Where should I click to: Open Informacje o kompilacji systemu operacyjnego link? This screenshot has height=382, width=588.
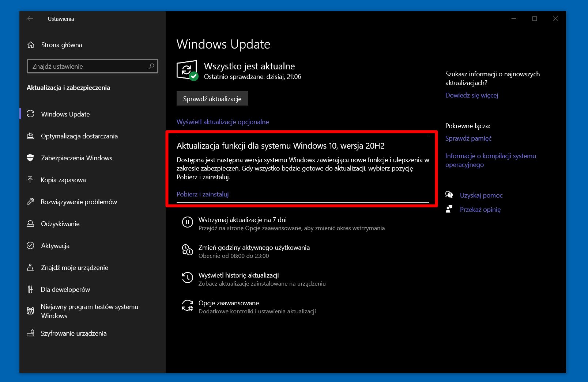pyautogui.click(x=491, y=160)
